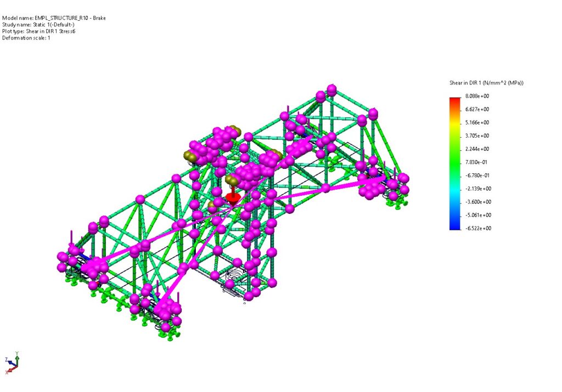Click the maximum value 8.088e+00 in legend
The width and height of the screenshot is (562, 392).
pos(477,96)
